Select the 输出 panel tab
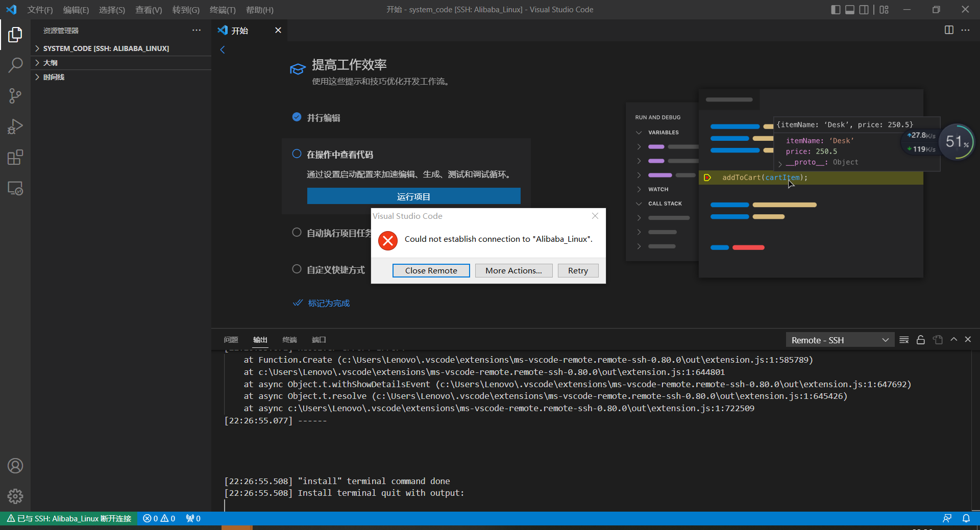The image size is (980, 530). tap(260, 340)
